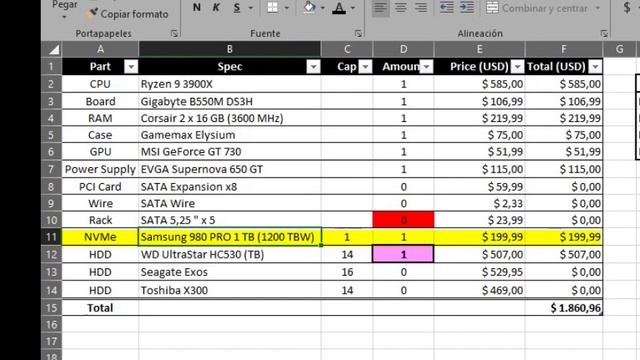Open the Total (USD) filter dropdown

click(x=596, y=67)
